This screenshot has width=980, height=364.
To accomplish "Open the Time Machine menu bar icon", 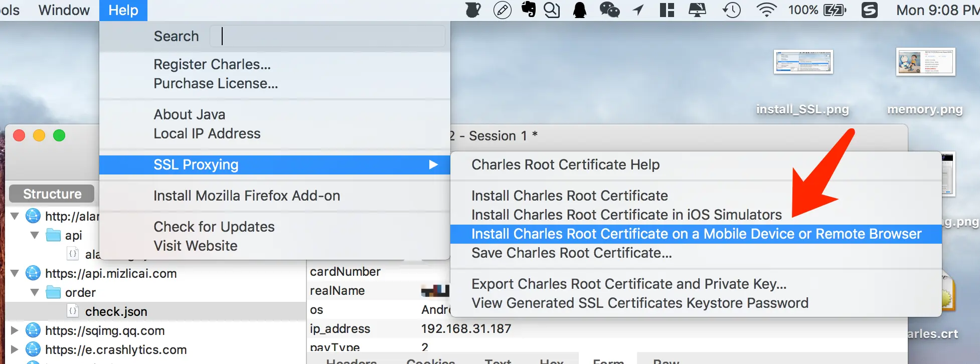I will coord(732,10).
